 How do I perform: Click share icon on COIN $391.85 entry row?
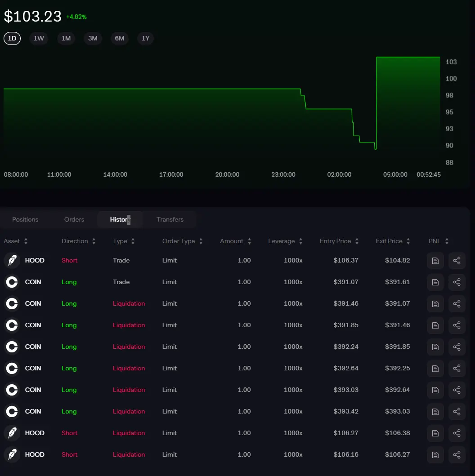[457, 325]
